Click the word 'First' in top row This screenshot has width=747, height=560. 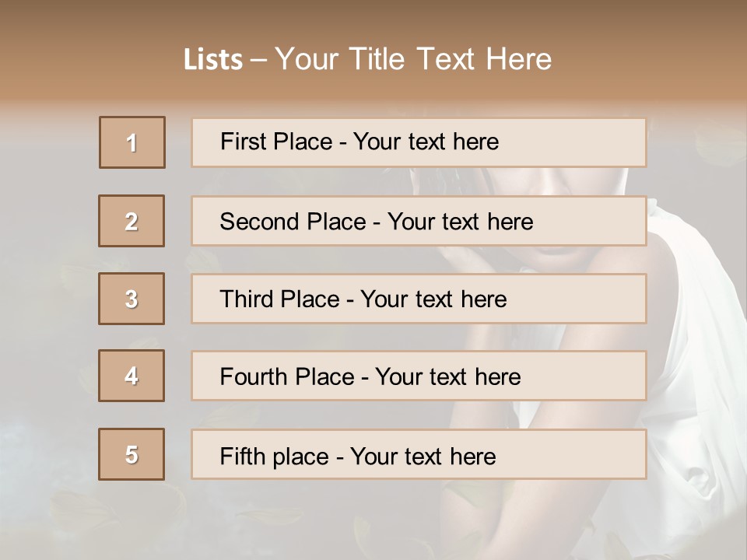(x=242, y=142)
